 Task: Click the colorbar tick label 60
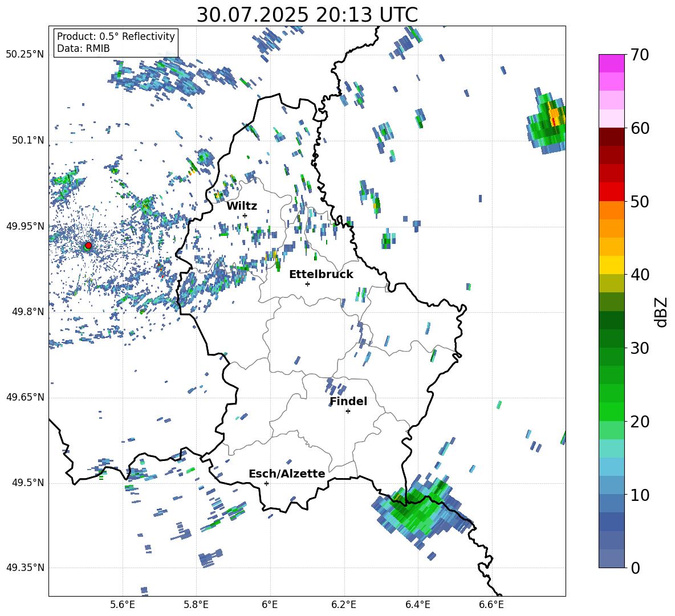[640, 128]
